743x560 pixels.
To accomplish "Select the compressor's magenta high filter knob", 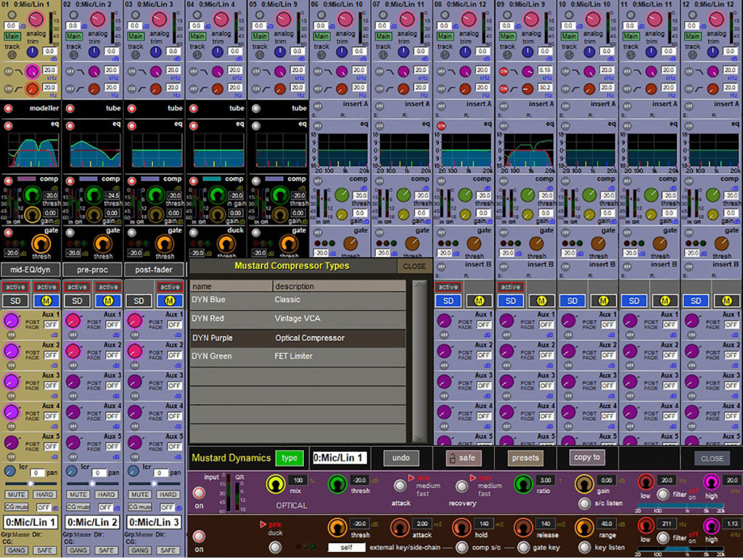I will pyautogui.click(x=711, y=482).
